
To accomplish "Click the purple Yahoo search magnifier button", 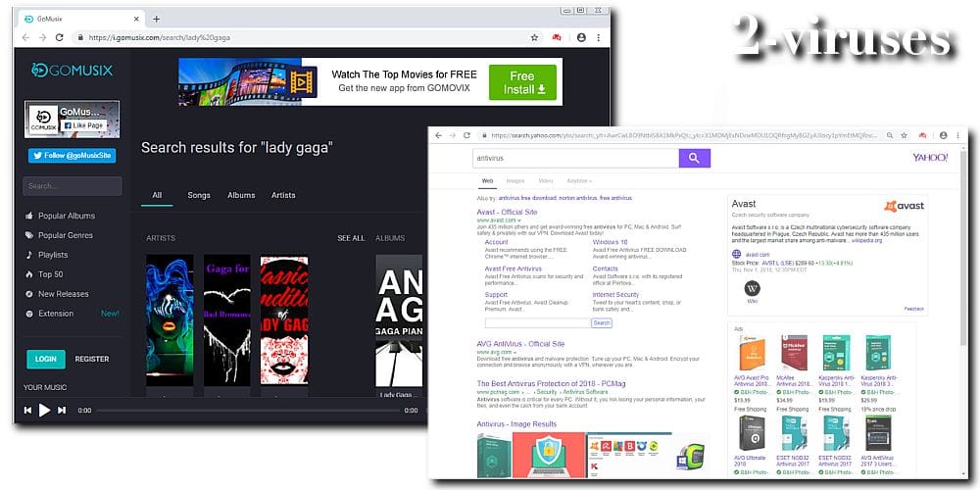I will pos(695,158).
